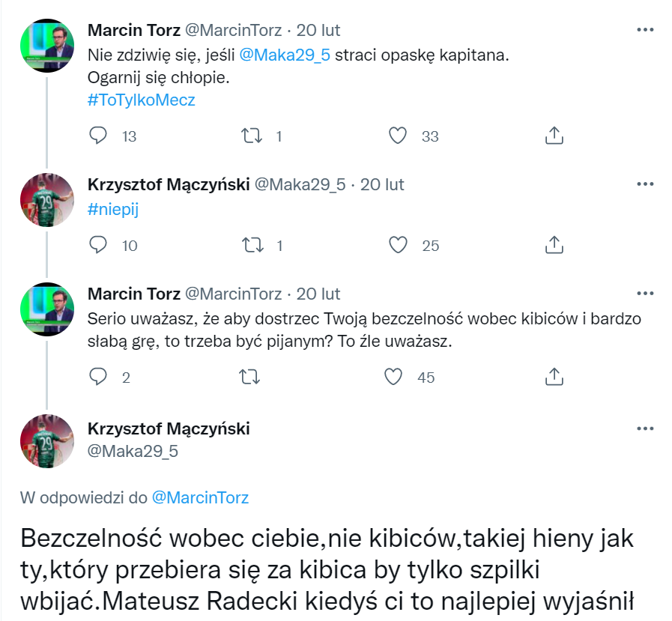Reply to Marcin Torz's first tweet
The height and width of the screenshot is (621, 672).
click(x=99, y=136)
